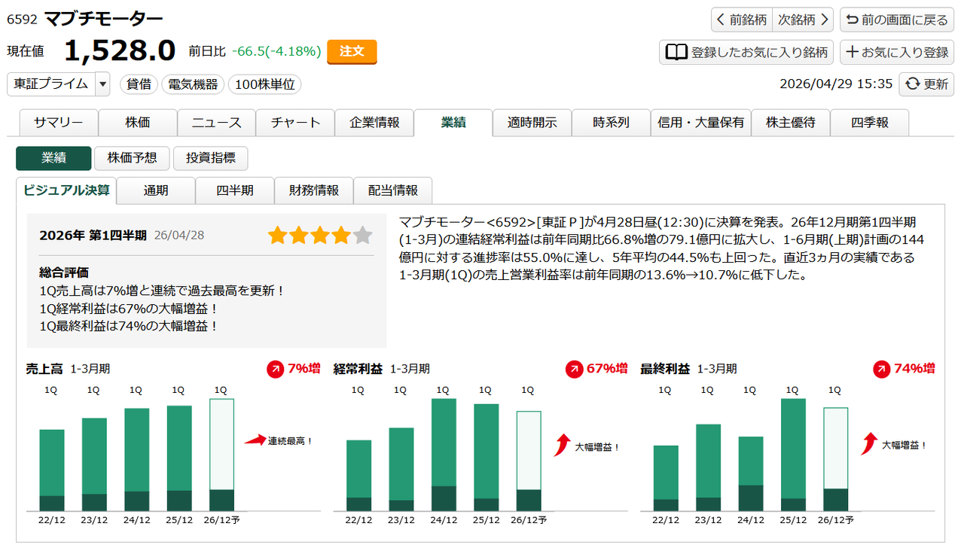Click the 100株単位 tag
Viewport: 964px width, 560px height.
coord(264,84)
